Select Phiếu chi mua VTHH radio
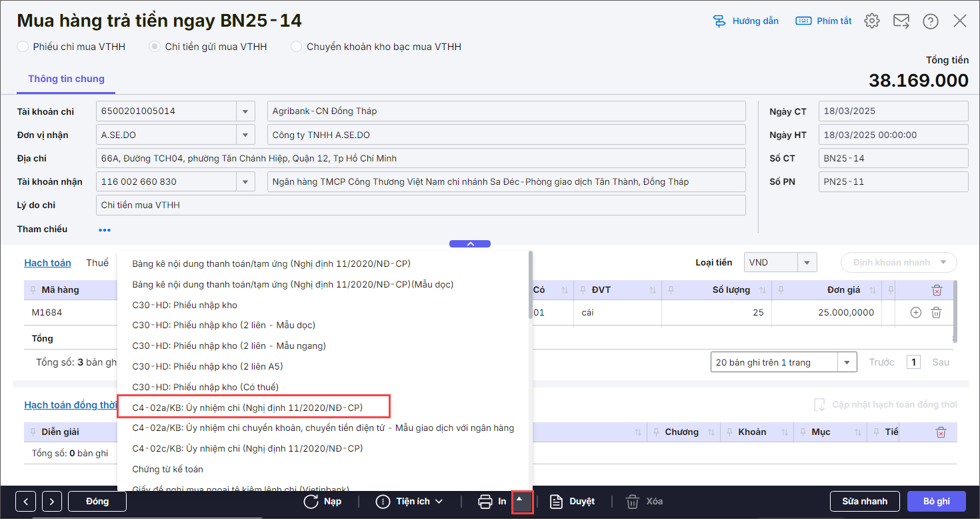The image size is (980, 519). [x=23, y=47]
